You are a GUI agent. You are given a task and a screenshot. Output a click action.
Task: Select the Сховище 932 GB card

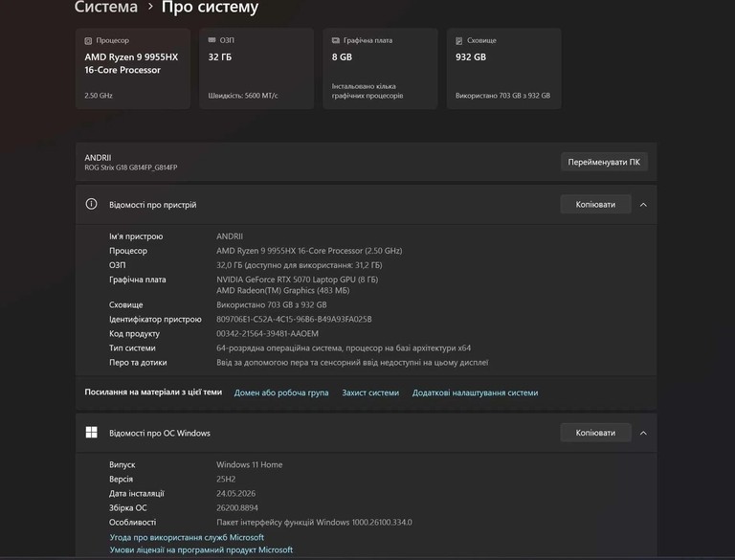pyautogui.click(x=504, y=69)
